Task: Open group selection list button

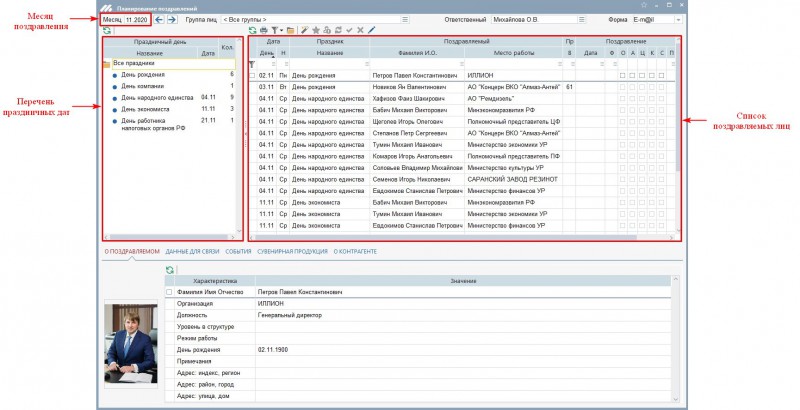Action: pos(405,20)
